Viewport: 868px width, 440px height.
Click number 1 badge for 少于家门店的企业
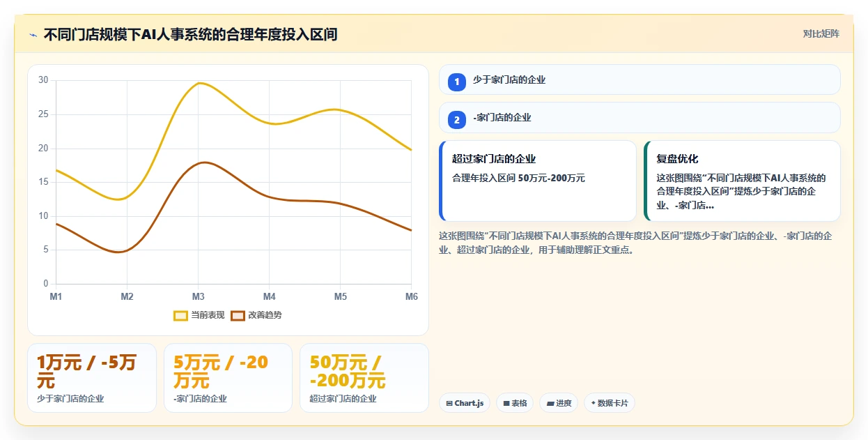[457, 82]
